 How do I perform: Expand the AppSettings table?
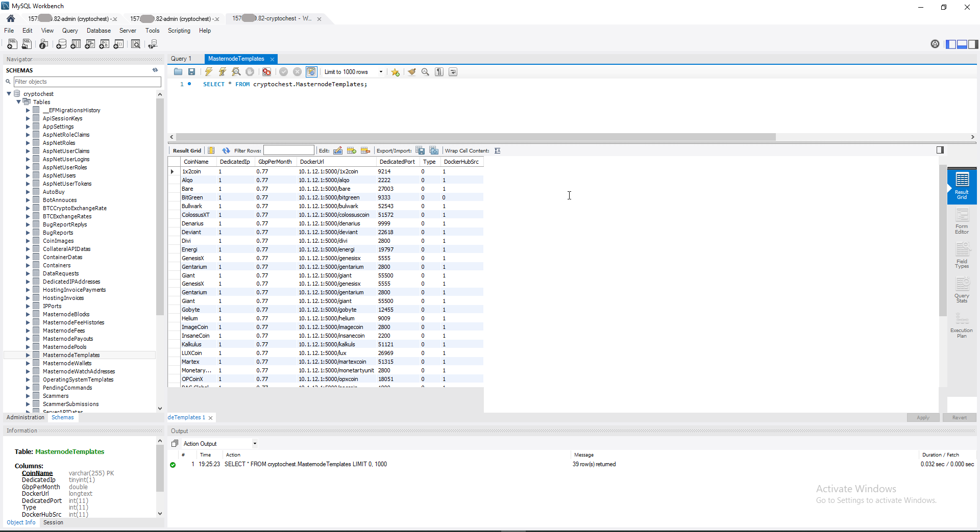coord(28,126)
